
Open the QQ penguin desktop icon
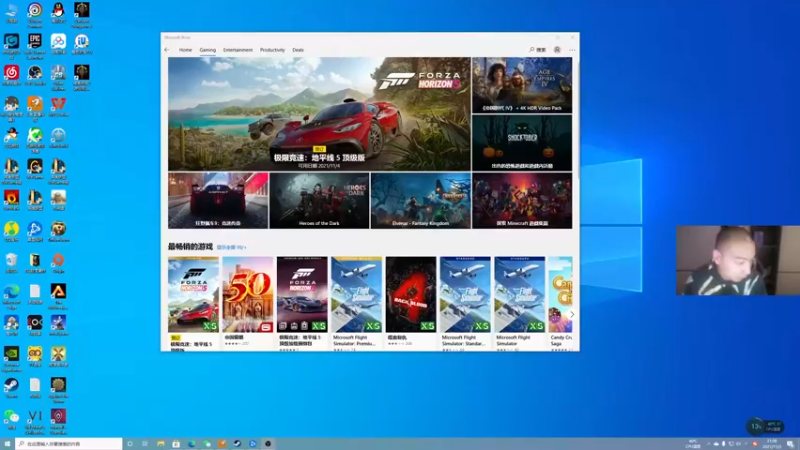point(58,13)
